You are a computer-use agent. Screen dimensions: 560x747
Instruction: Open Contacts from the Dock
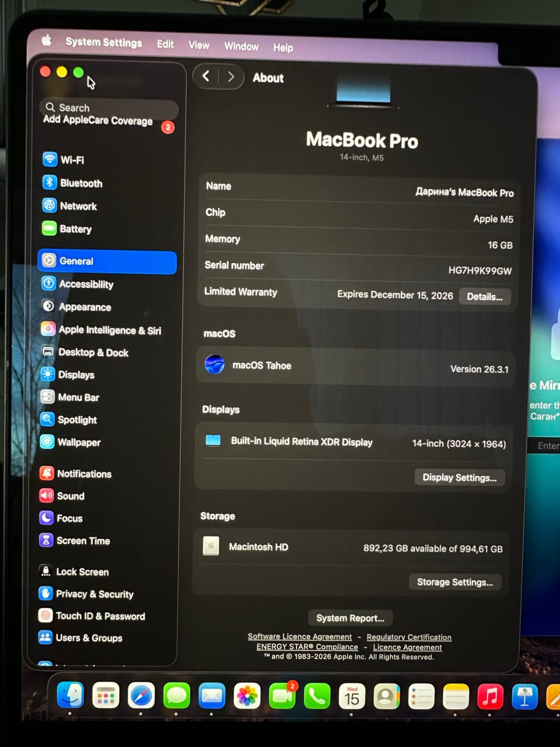click(x=386, y=696)
